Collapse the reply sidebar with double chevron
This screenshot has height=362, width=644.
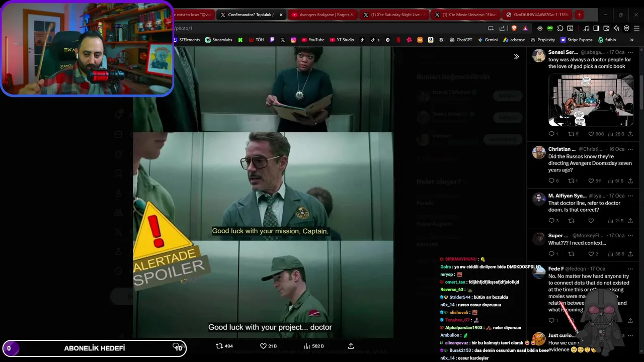pos(516,57)
